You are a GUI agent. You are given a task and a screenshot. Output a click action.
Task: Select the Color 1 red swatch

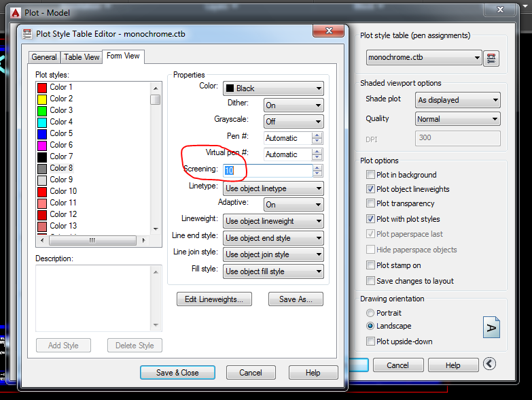[42, 88]
